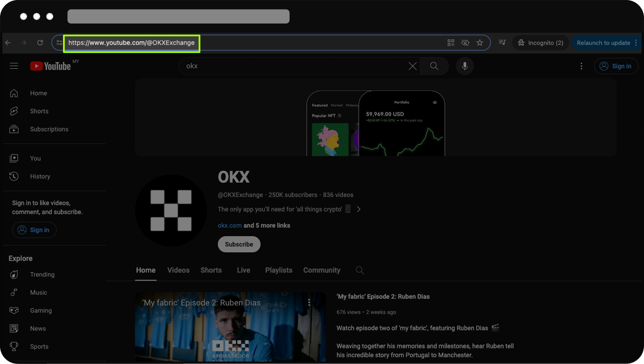Open Shorts in the sidebar
This screenshot has width=644, height=364.
(39, 111)
